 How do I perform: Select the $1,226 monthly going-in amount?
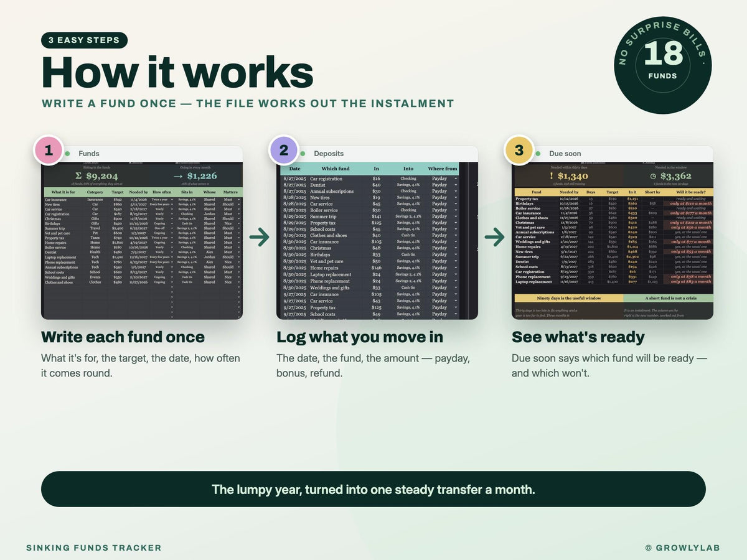coord(202,176)
